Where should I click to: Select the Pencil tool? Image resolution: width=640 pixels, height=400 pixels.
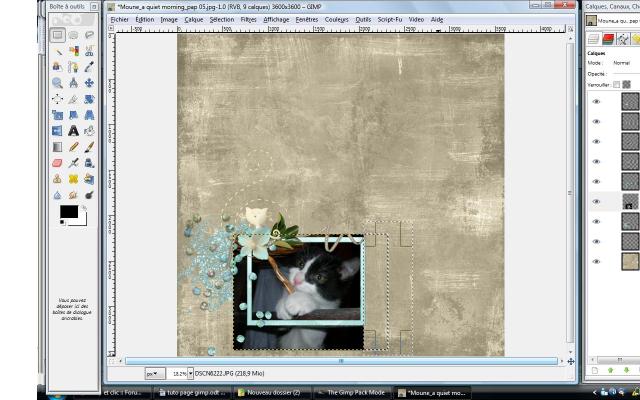pos(73,147)
